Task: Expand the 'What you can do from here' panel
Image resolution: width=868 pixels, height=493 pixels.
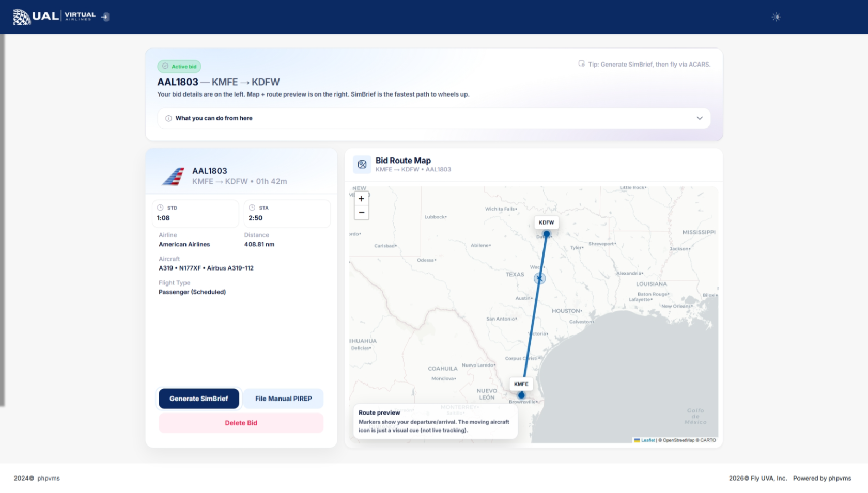Action: pyautogui.click(x=214, y=118)
